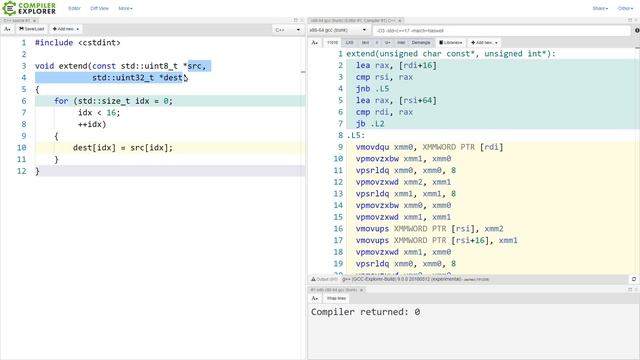This screenshot has height=360, width=640.
Task: Maximize the compiler output pane
Action: 630,20
